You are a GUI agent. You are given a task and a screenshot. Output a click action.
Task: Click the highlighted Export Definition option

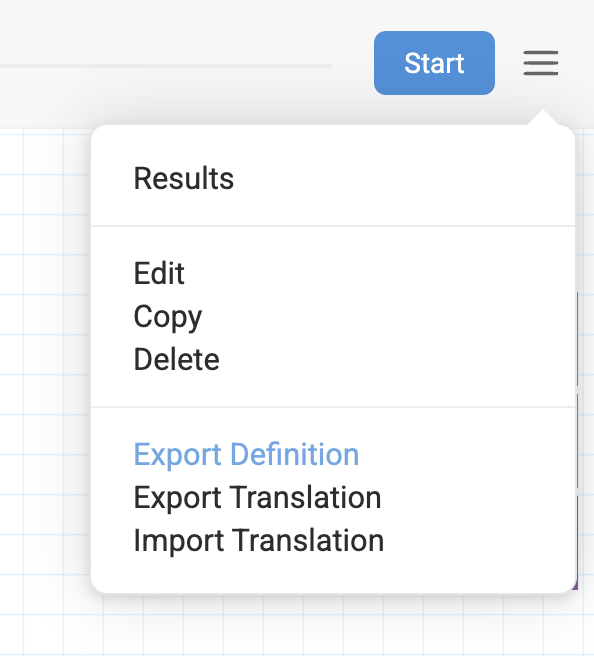246,455
